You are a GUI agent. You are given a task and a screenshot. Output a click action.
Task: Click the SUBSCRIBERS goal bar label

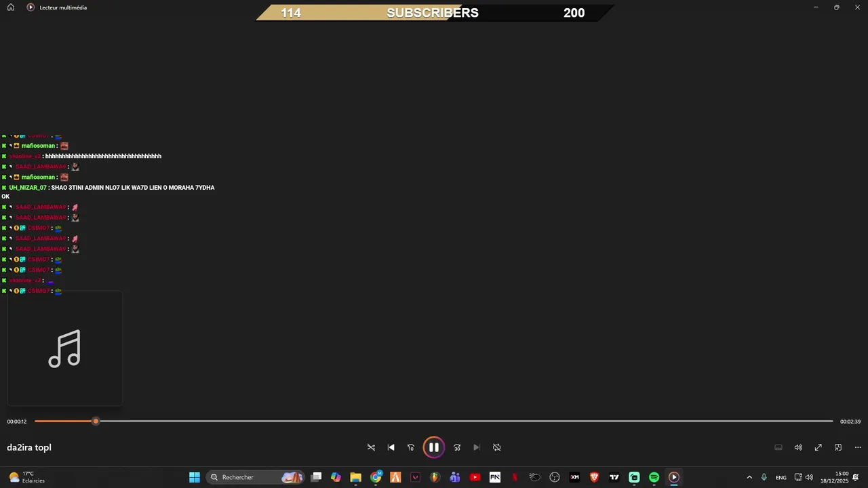click(433, 13)
